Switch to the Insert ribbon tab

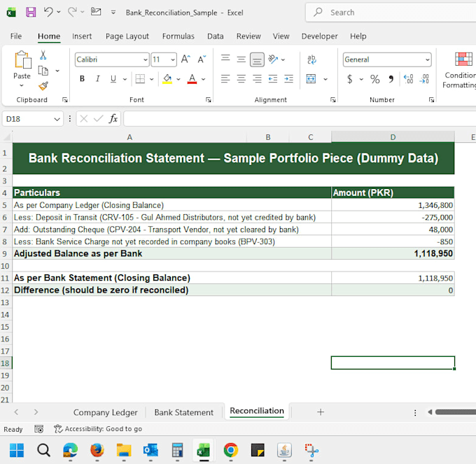[x=82, y=36]
